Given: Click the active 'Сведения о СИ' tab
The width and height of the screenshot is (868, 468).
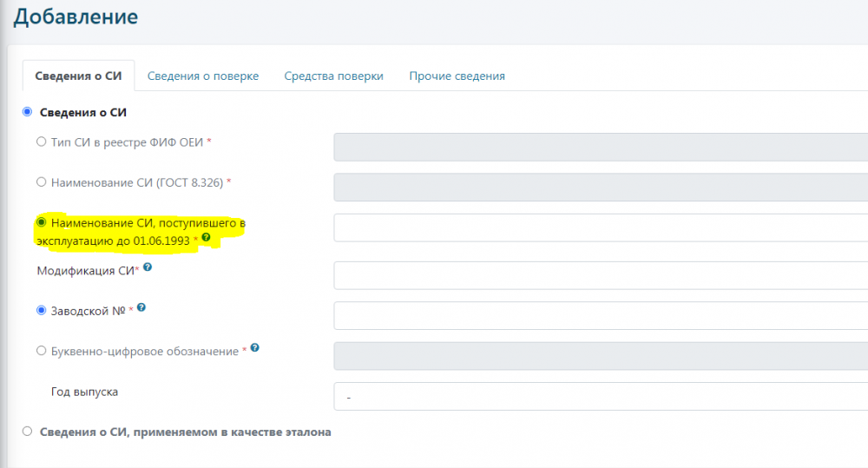Looking at the screenshot, I should click(78, 76).
